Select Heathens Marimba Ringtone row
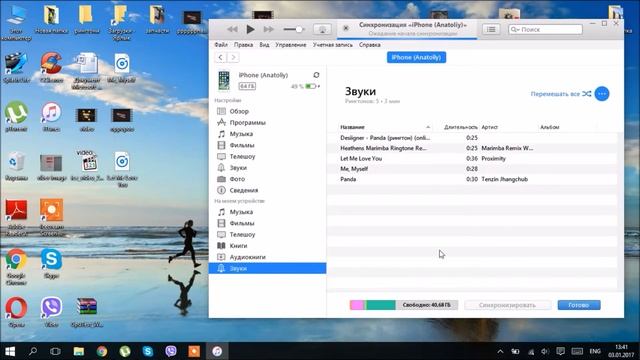The height and width of the screenshot is (360, 640). [473, 148]
